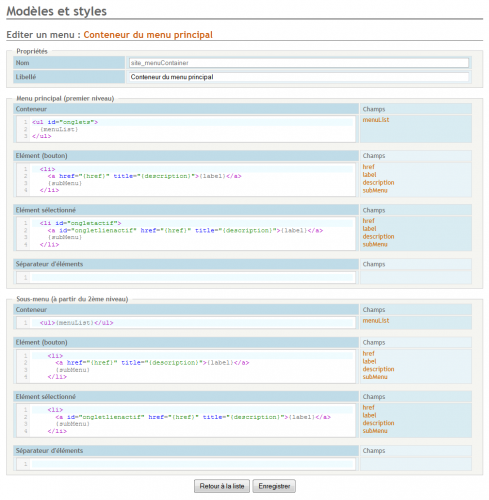Click the Menu principal Conteneur code editor
489x500 pixels.
[186, 129]
